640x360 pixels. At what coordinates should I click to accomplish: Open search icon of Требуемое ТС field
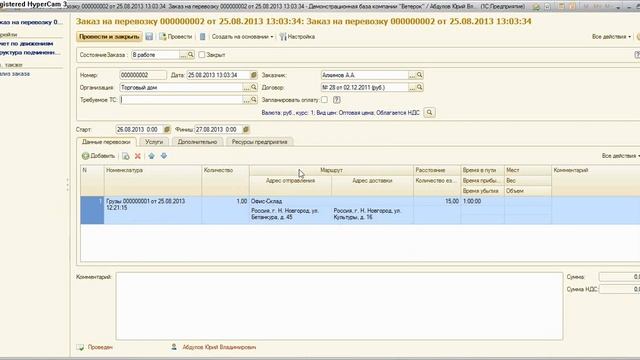pos(253,100)
